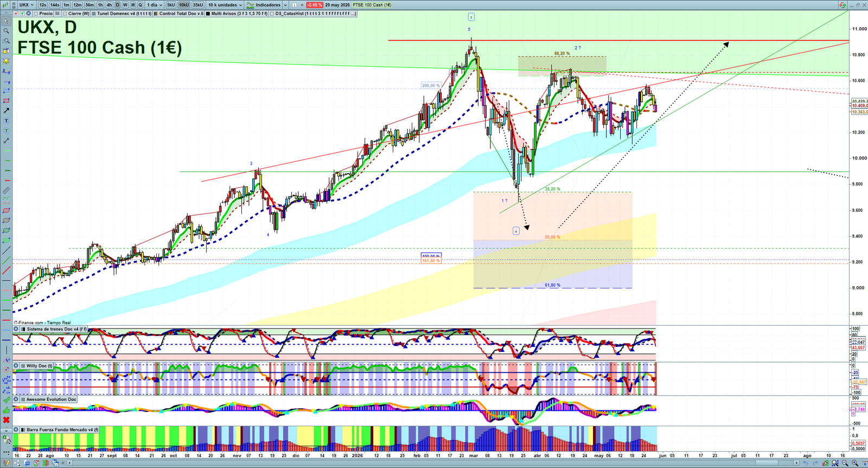Toggle the Cierre (W) checkbox

point(65,14)
